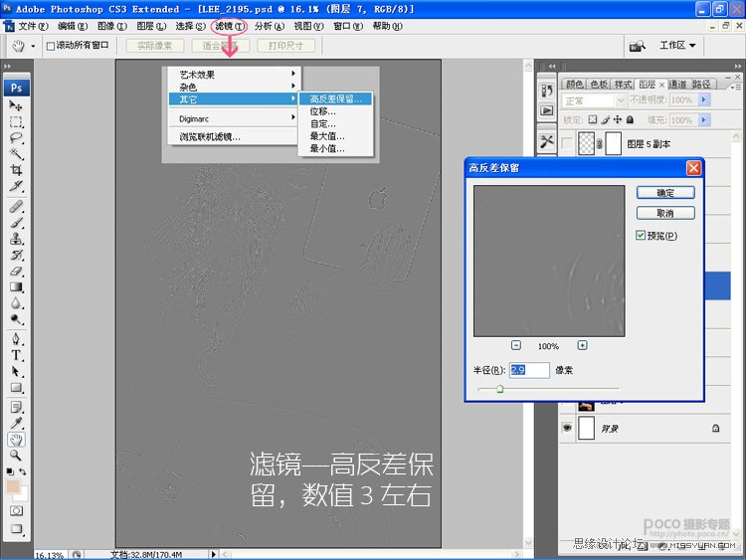Toggle lock transparent pixels
The height and width of the screenshot is (560, 746).
[593, 119]
